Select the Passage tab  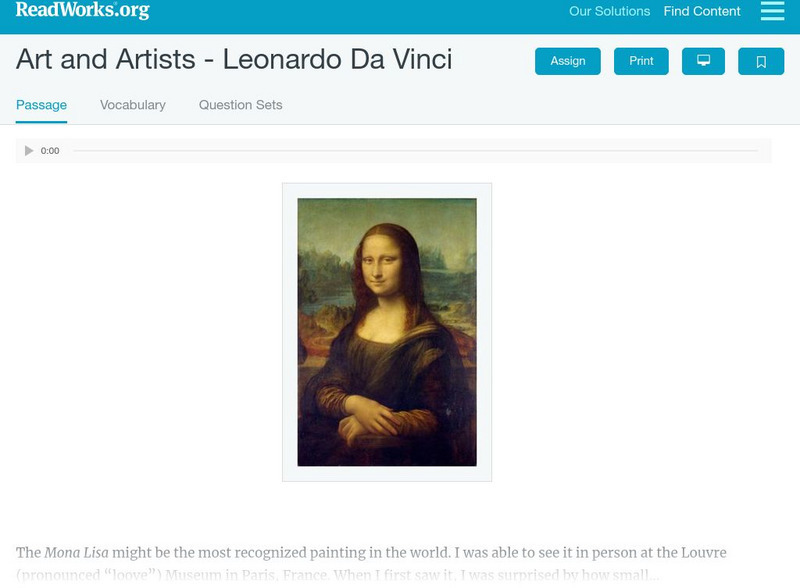click(41, 105)
